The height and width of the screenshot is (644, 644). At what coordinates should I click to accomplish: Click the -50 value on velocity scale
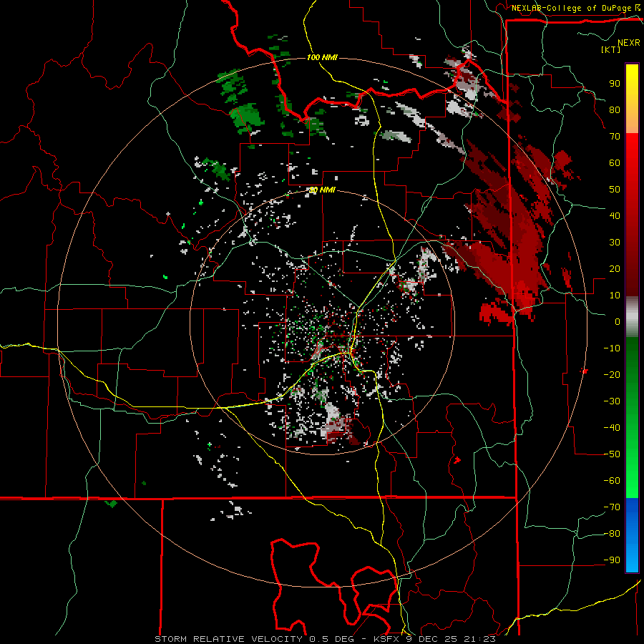click(612, 454)
